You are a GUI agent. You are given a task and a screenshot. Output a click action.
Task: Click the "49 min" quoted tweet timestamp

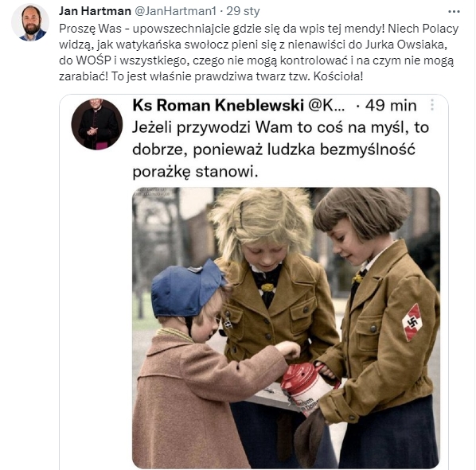pyautogui.click(x=391, y=105)
